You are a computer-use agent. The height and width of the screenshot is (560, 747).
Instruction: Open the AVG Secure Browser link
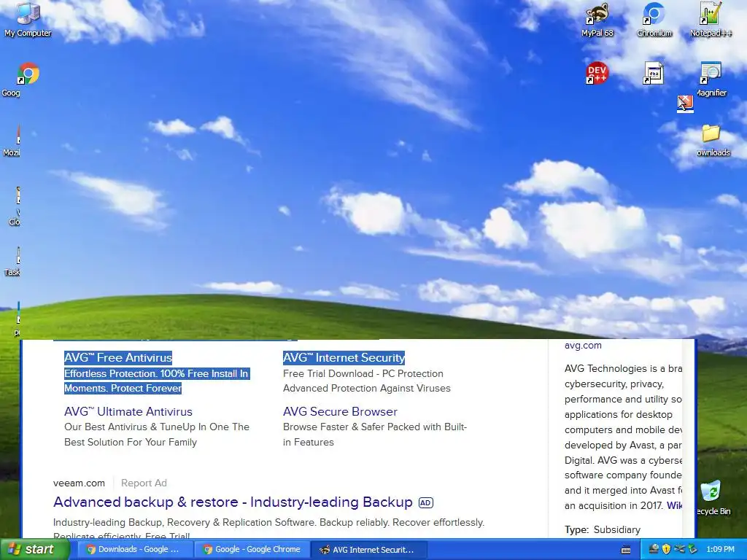[340, 411]
